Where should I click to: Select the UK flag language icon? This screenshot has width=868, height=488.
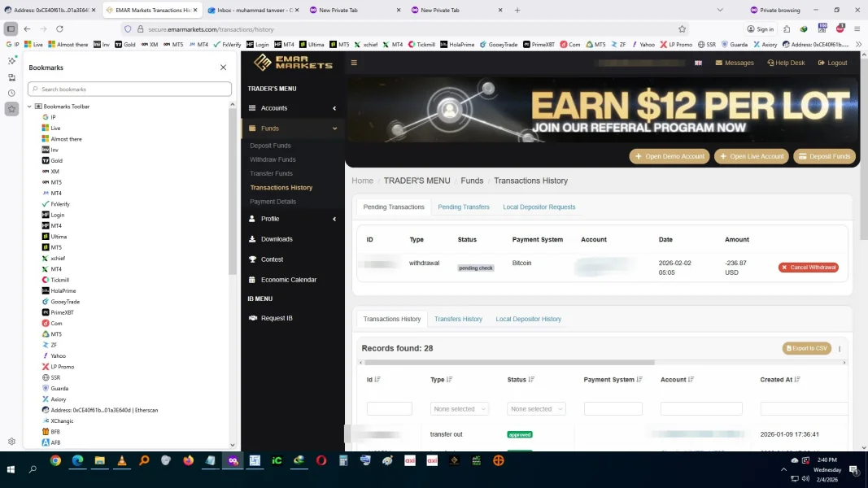(698, 63)
